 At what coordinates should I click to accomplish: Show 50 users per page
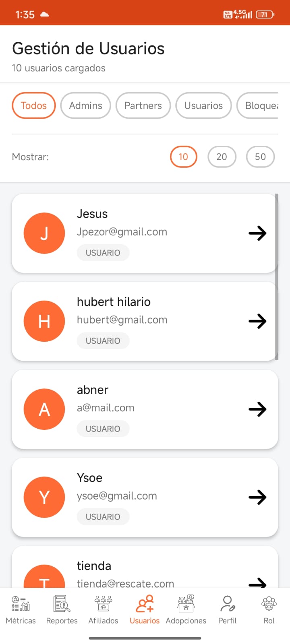point(261,157)
